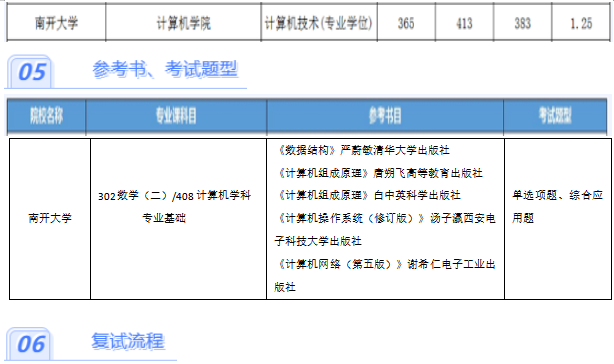Click the 06 section number badge
Image resolution: width=614 pixels, height=364 pixels.
[x=30, y=344]
